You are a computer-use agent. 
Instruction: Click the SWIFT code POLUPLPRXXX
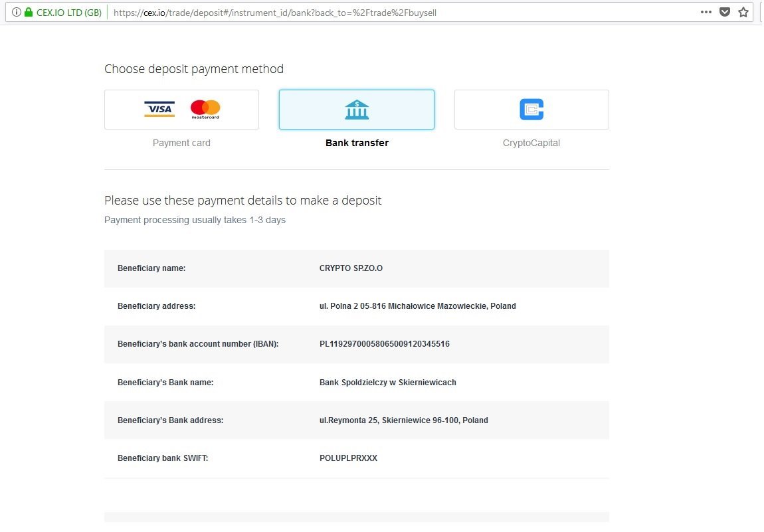coord(348,458)
